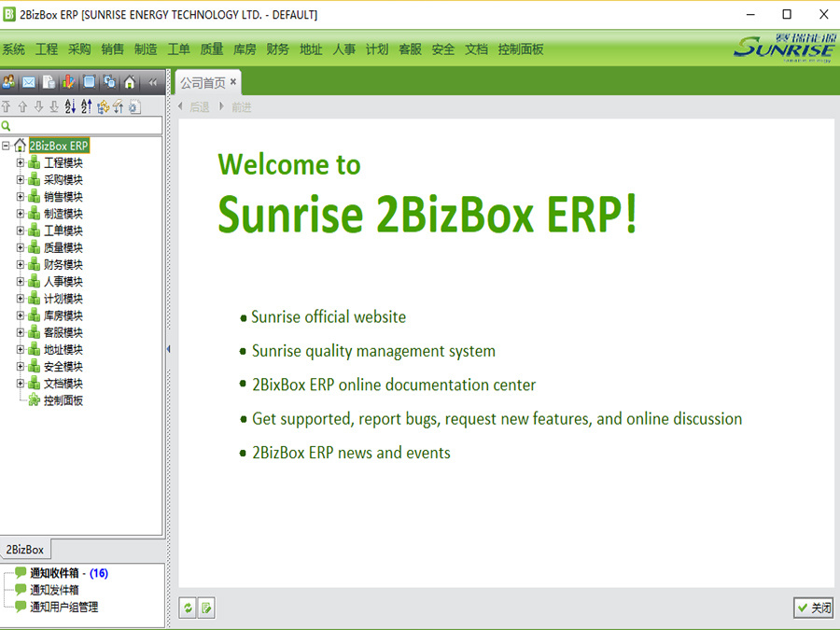Open the 控制面板 menu
The height and width of the screenshot is (630, 840).
[x=521, y=49]
